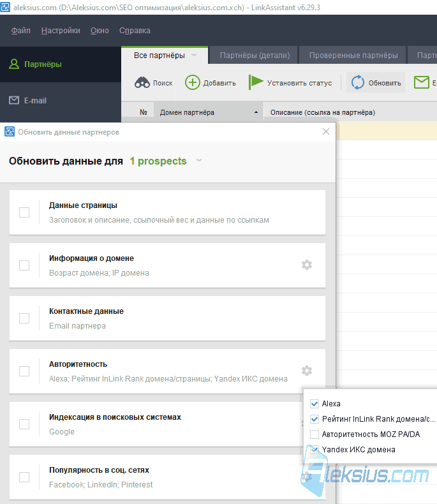Open the Справка menu
Viewport: 437px width, 504px height.
pos(135,31)
